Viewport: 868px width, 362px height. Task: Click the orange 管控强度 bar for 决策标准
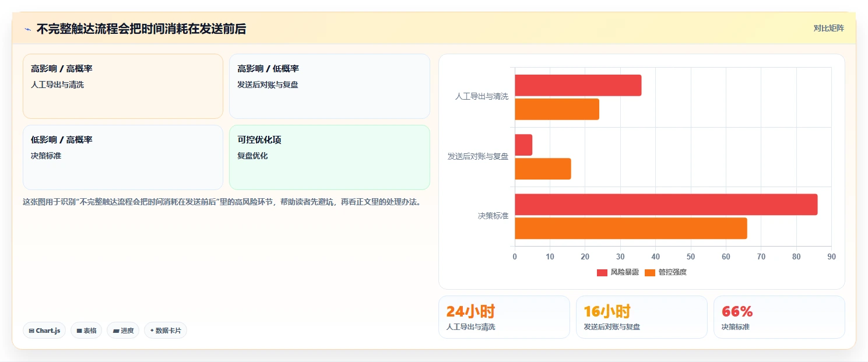click(x=631, y=229)
